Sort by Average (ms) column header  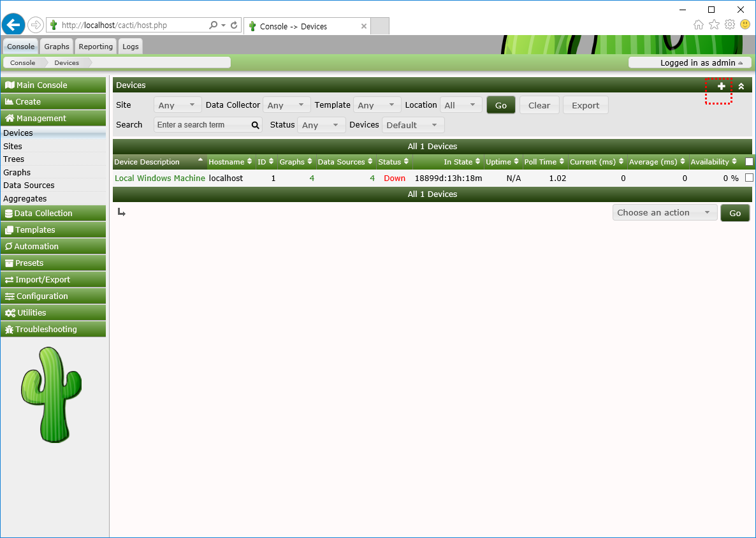658,162
